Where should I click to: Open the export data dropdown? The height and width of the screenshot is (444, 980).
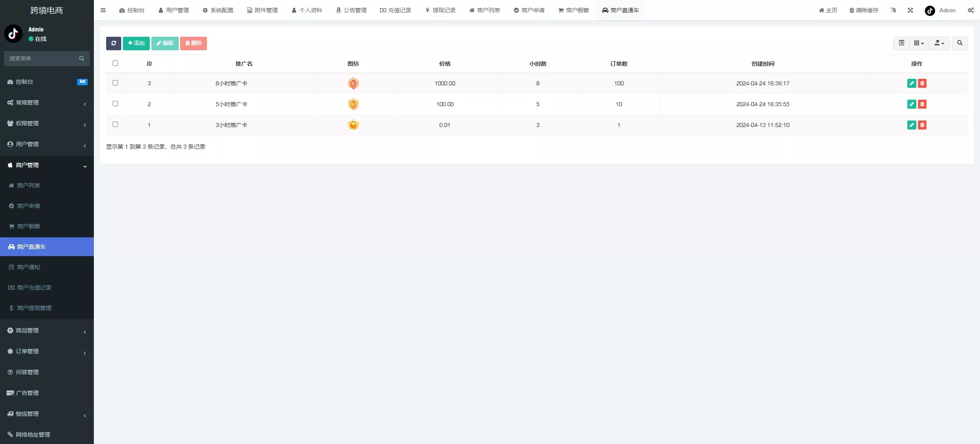pos(939,43)
